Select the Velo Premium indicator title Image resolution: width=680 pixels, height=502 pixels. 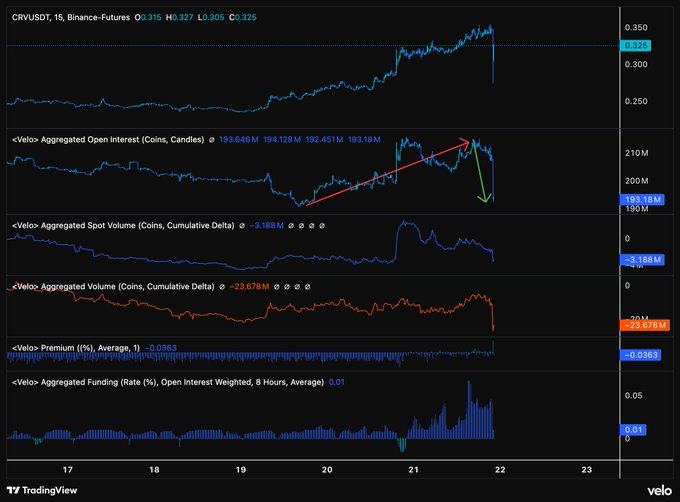tap(76, 348)
